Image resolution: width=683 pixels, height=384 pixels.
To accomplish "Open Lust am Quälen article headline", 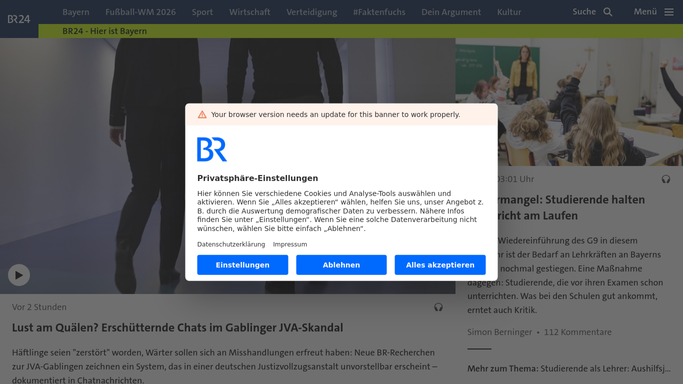I will tap(177, 328).
